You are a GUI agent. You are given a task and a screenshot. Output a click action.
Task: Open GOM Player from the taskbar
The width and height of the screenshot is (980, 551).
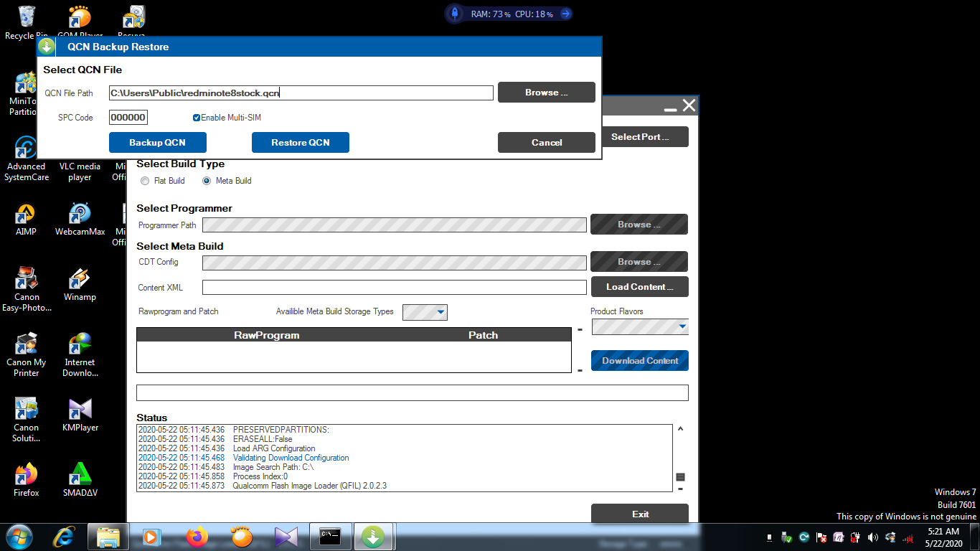[x=241, y=537]
